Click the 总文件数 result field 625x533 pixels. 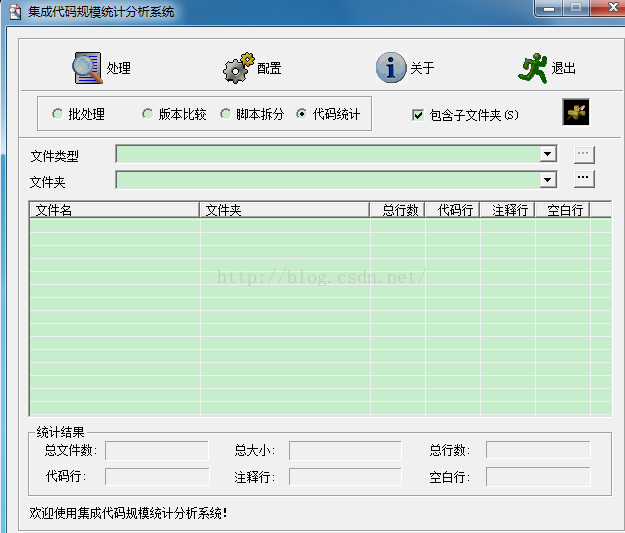[156, 451]
